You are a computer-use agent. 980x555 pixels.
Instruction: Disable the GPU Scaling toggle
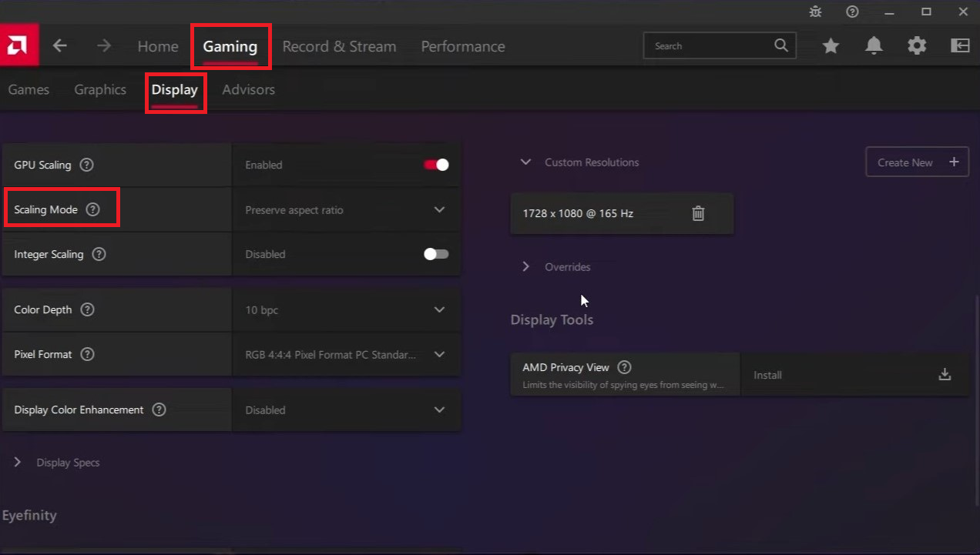436,165
